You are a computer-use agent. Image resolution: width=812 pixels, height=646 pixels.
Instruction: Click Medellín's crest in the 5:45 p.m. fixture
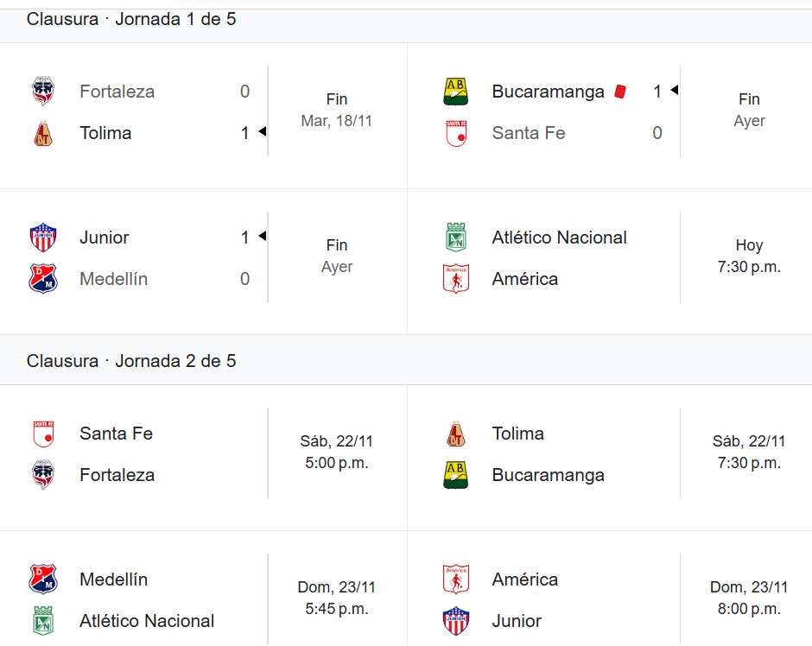coord(43,579)
